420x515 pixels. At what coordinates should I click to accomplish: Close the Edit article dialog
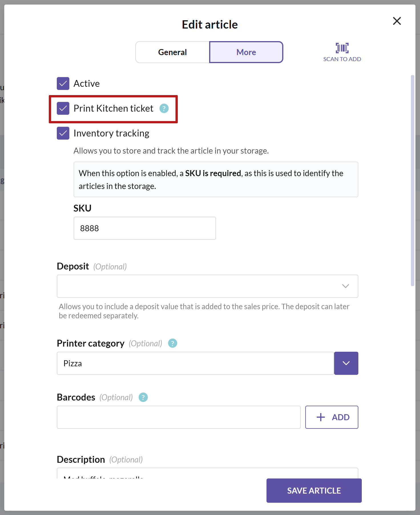click(x=397, y=21)
